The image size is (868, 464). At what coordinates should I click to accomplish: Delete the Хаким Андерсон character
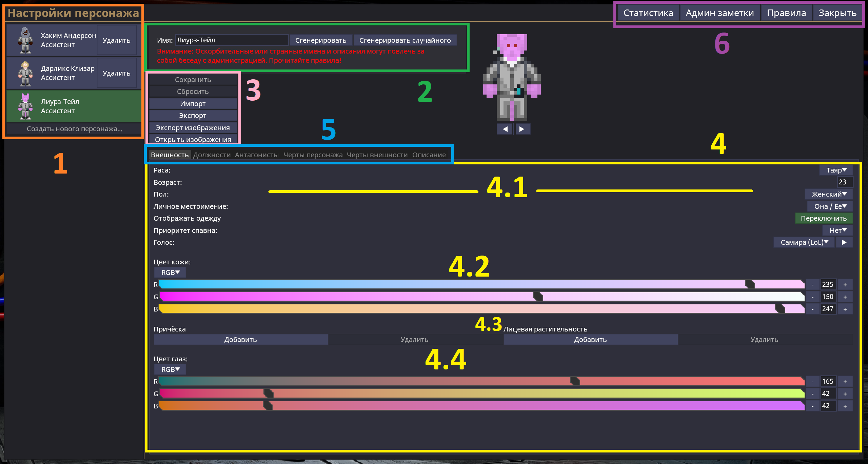[116, 40]
